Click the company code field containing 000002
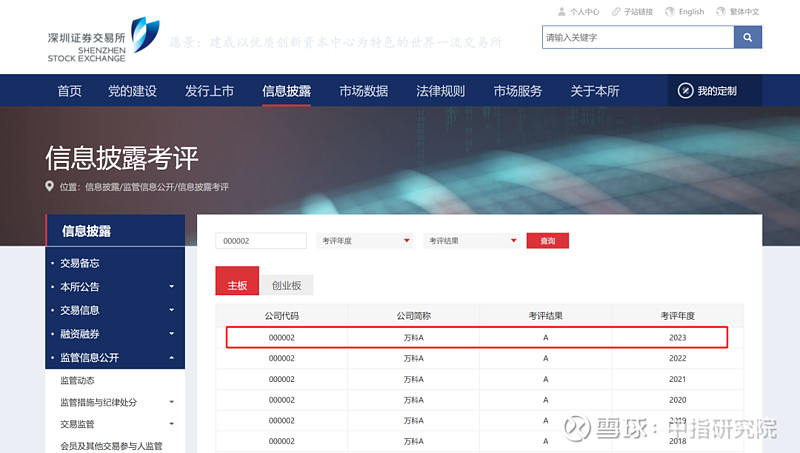 tap(261, 241)
